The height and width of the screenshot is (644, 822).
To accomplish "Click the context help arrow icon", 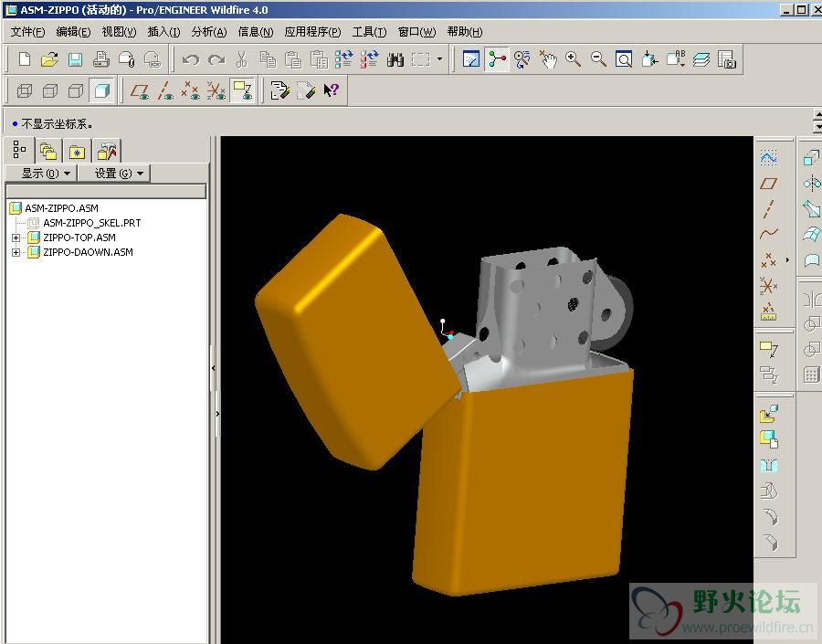I will 332,90.
